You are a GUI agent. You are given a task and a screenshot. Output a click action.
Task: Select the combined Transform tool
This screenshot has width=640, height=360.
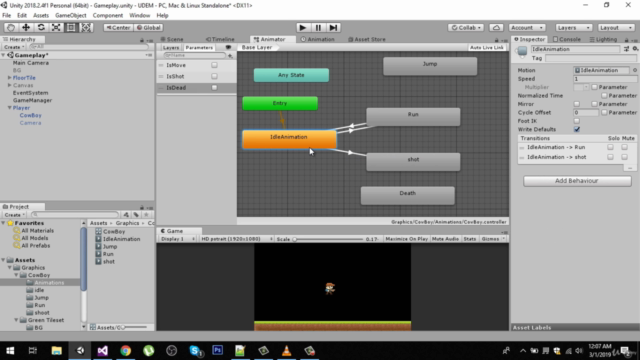[x=86, y=27]
